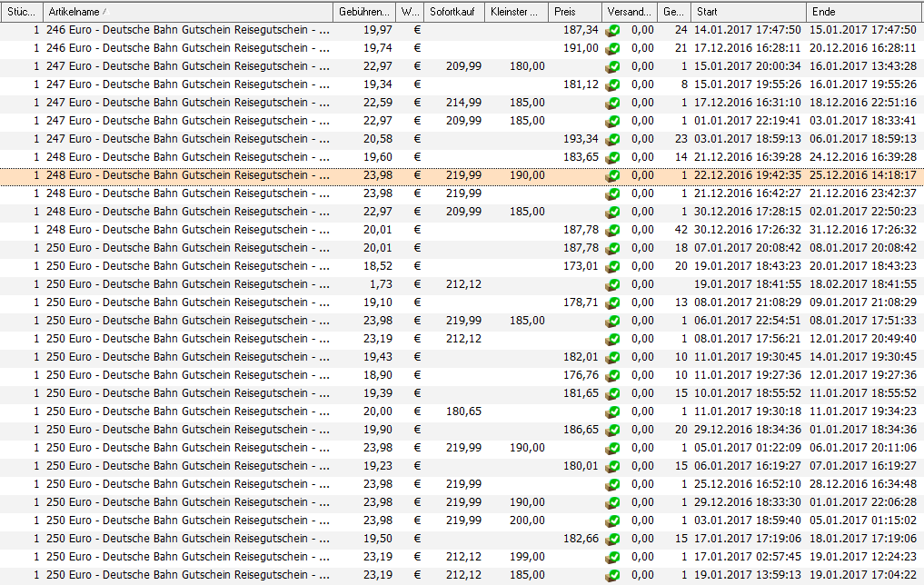Click shipping icon in the 183,65 price row
The image size is (924, 585).
[613, 157]
